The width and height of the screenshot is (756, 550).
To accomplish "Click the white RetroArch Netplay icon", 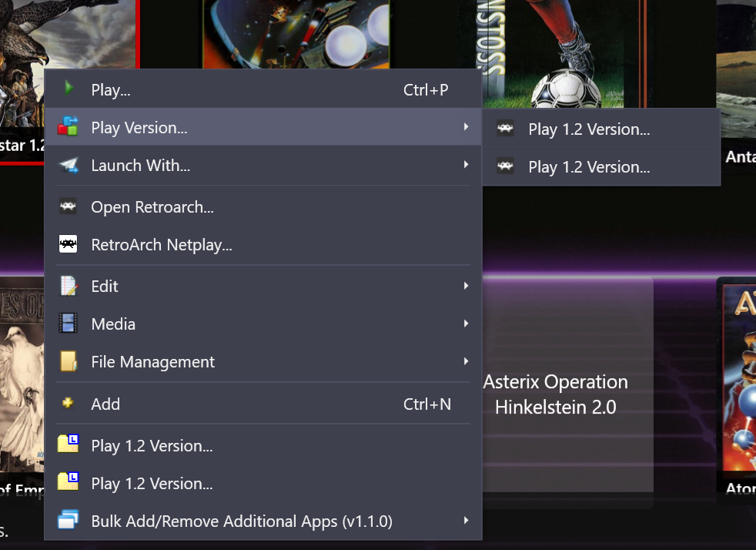I will pyautogui.click(x=68, y=244).
